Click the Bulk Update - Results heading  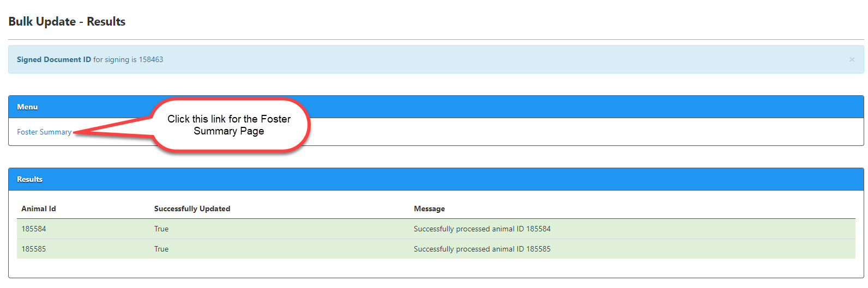click(x=67, y=22)
